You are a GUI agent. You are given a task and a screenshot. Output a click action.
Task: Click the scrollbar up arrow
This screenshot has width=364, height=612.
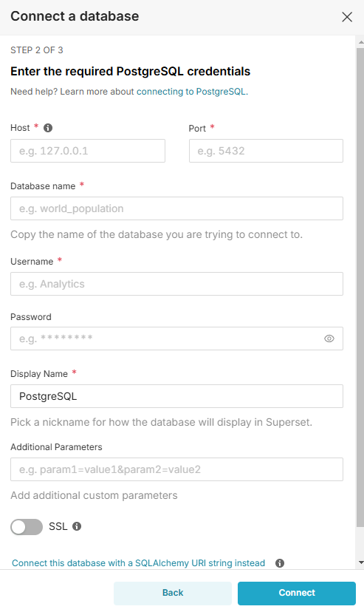[x=361, y=42]
